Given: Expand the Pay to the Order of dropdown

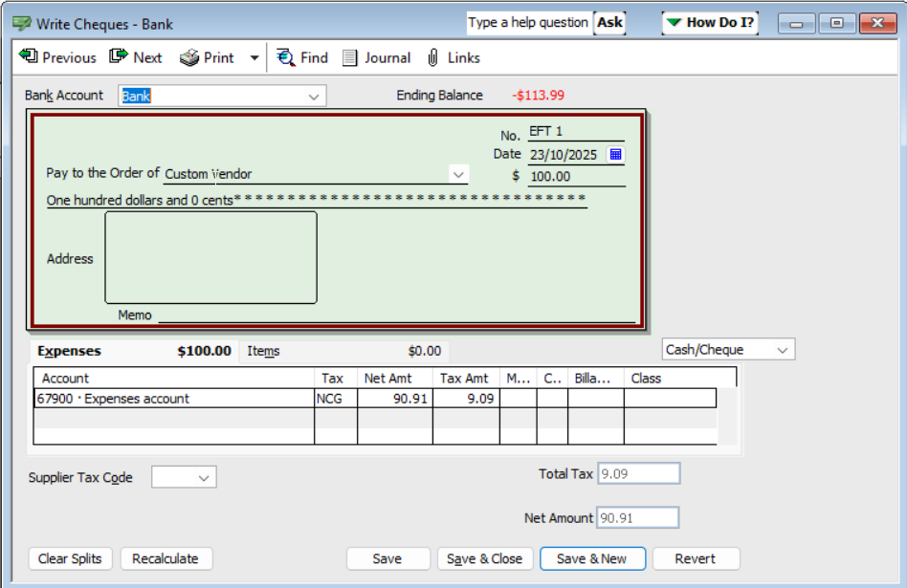Looking at the screenshot, I should pos(458,175).
